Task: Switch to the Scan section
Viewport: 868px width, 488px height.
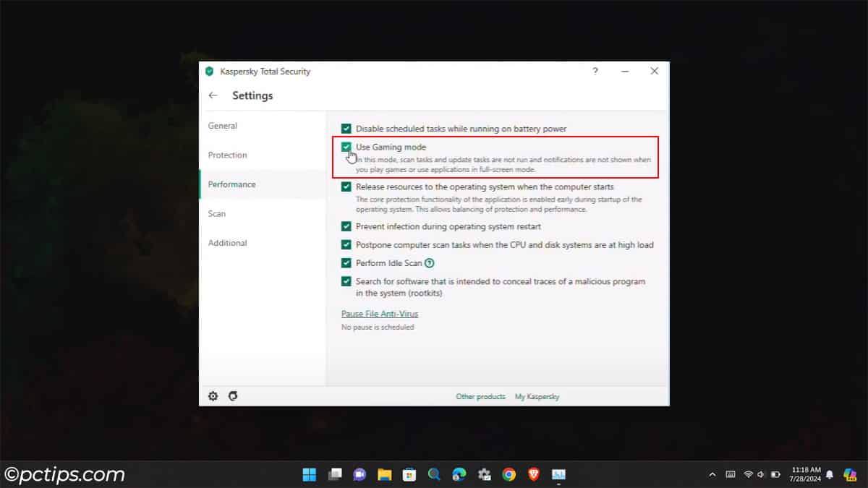Action: tap(217, 213)
